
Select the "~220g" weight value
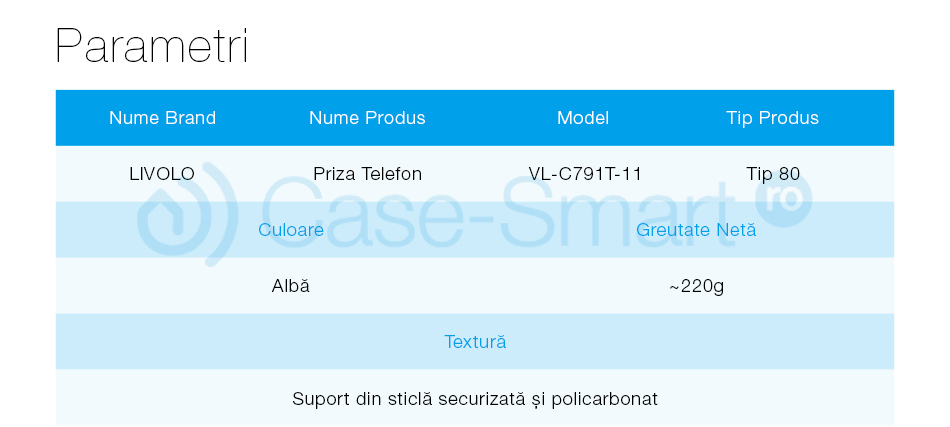click(x=696, y=286)
